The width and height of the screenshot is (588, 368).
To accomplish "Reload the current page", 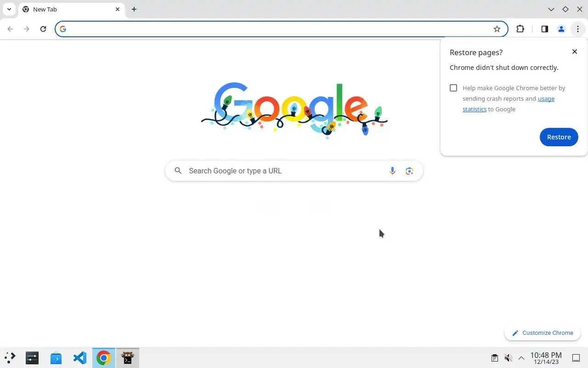I will pos(43,29).
